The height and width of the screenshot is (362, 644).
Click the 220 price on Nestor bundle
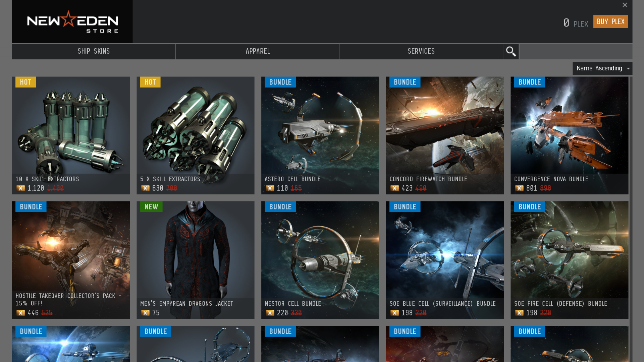282,313
